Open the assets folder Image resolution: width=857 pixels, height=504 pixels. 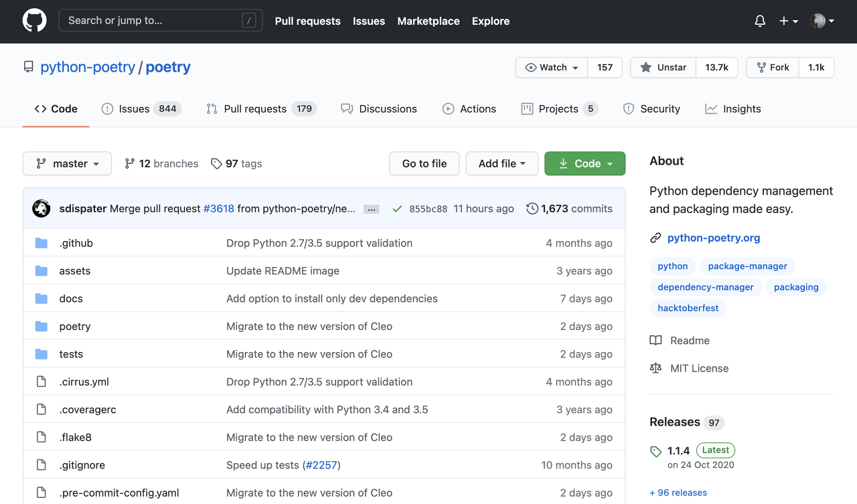[x=75, y=271]
